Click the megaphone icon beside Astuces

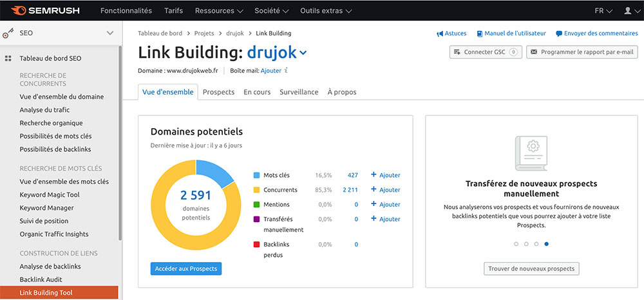point(440,33)
